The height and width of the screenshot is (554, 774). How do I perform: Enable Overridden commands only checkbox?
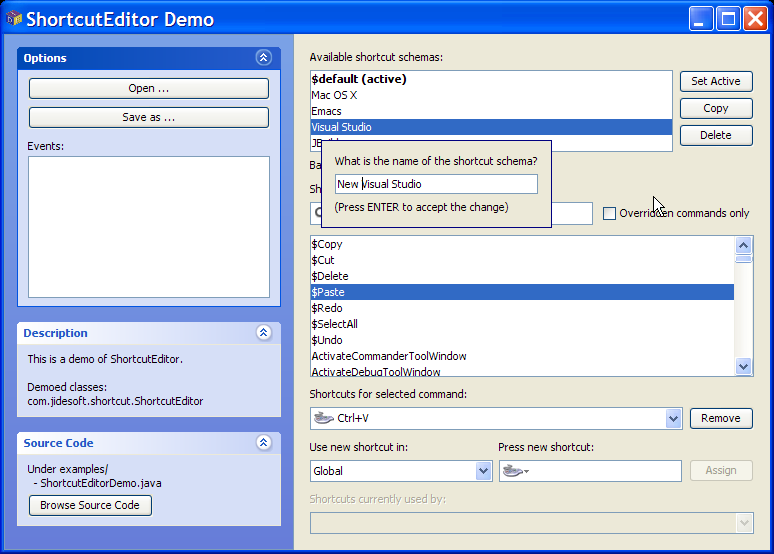610,213
